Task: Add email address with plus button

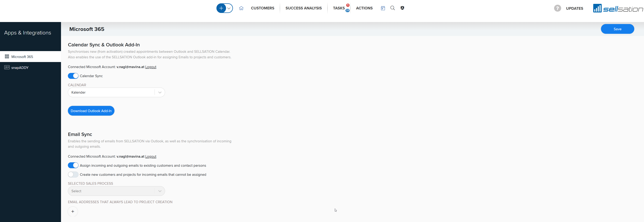Action: point(73,212)
